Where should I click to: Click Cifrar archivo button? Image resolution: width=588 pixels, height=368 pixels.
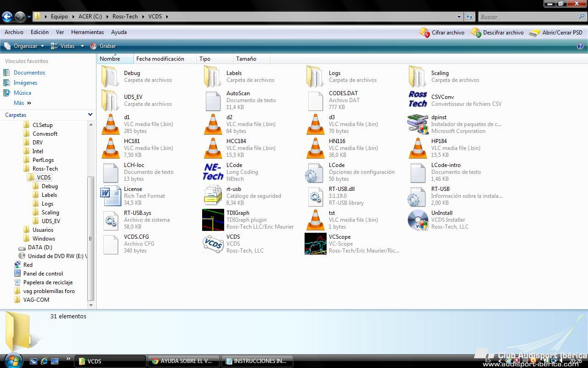(442, 33)
